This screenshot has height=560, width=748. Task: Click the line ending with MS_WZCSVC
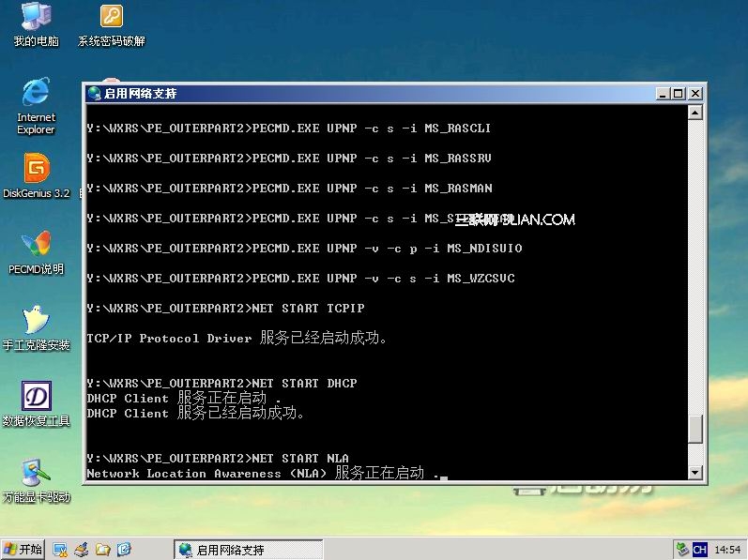[300, 279]
